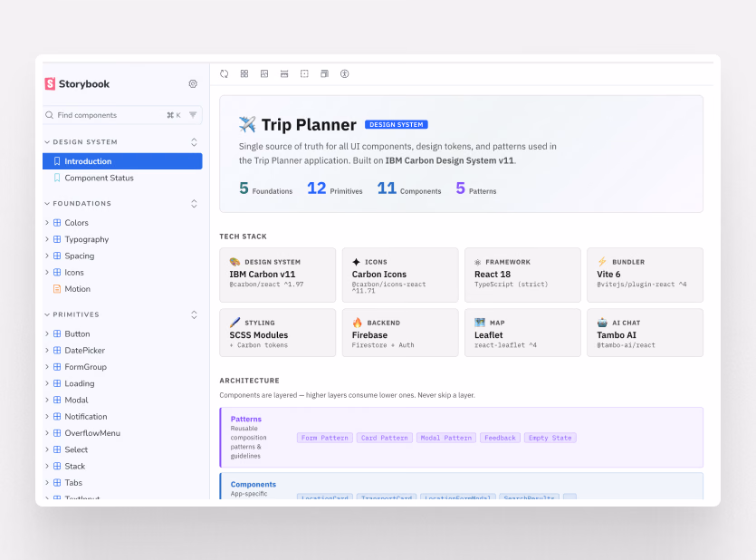The height and width of the screenshot is (560, 756).
Task: Click the IBM Carbon v11 card
Action: tap(278, 275)
